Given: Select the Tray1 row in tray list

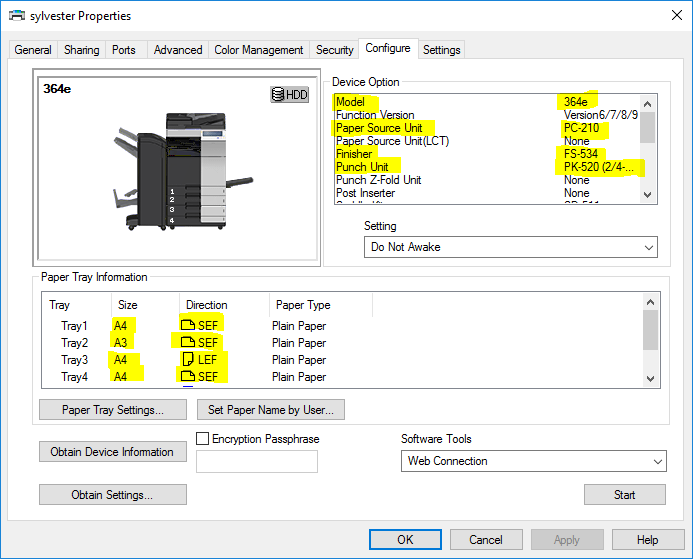Looking at the screenshot, I should (x=343, y=326).
